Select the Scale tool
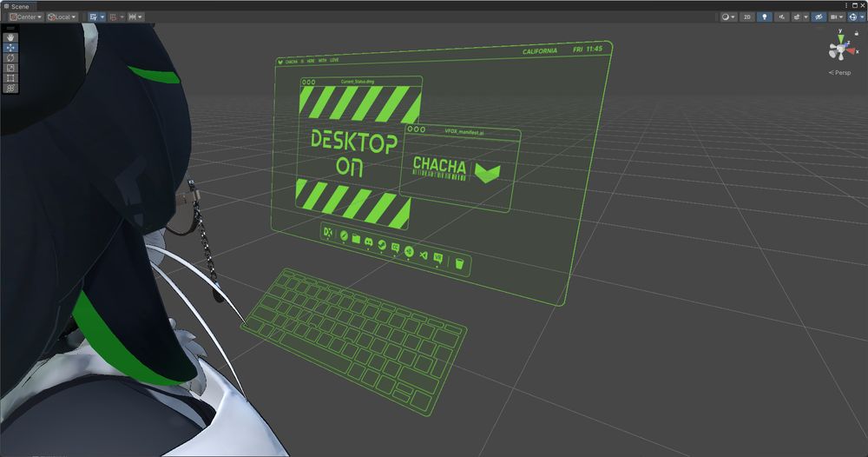The image size is (868, 457). point(10,68)
